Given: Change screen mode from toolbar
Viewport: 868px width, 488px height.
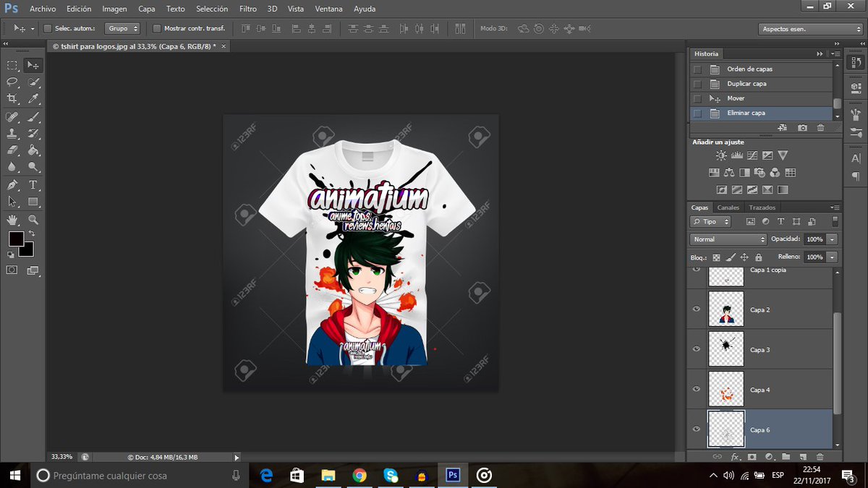Looking at the screenshot, I should [x=33, y=270].
